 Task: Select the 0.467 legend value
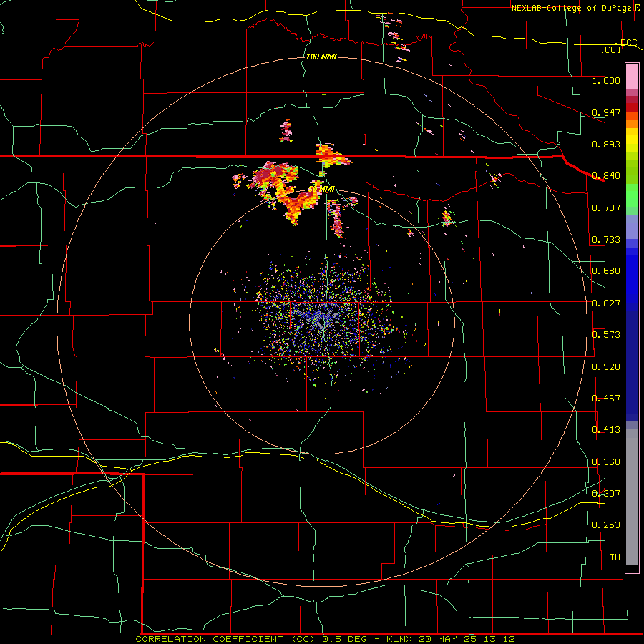click(x=606, y=399)
